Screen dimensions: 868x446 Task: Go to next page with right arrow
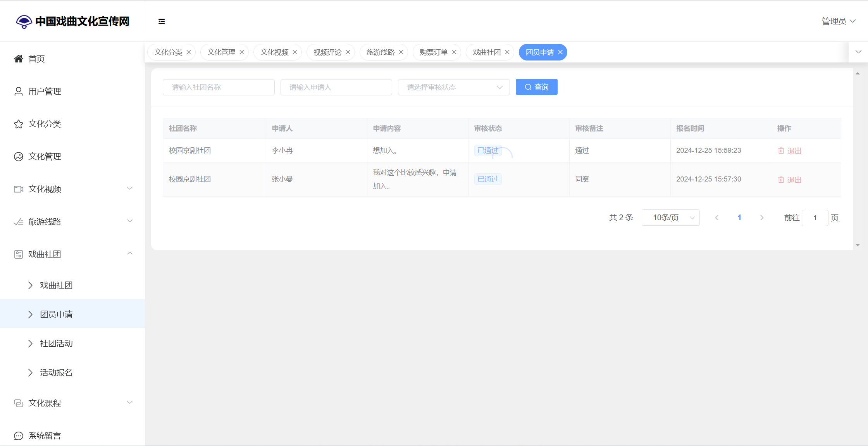[x=762, y=218]
